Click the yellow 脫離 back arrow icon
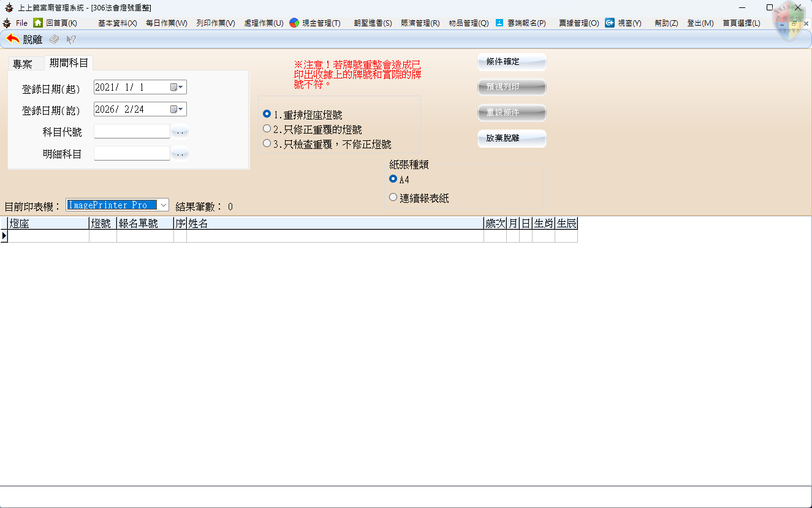 12,39
